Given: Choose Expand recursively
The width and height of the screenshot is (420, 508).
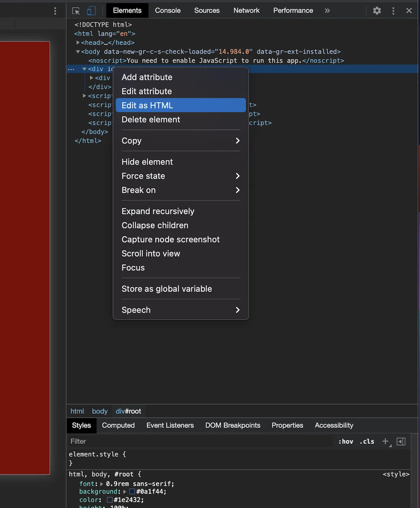Looking at the screenshot, I should (x=181, y=211).
